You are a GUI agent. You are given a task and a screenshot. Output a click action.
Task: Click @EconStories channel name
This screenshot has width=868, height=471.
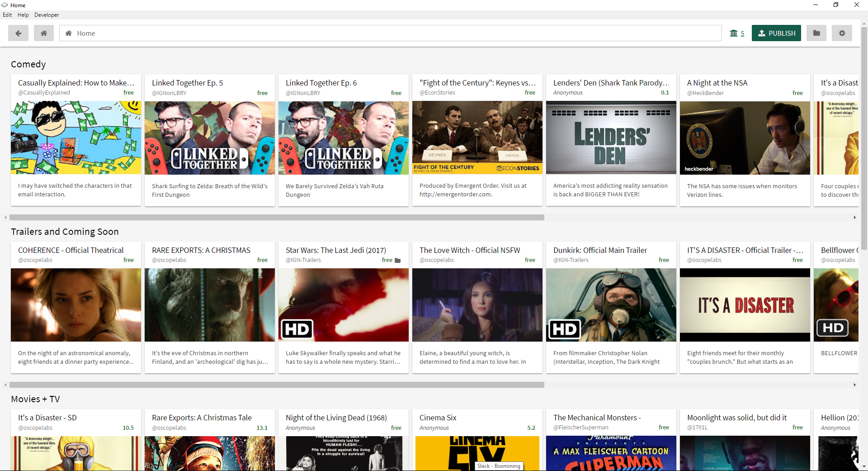pyautogui.click(x=437, y=93)
